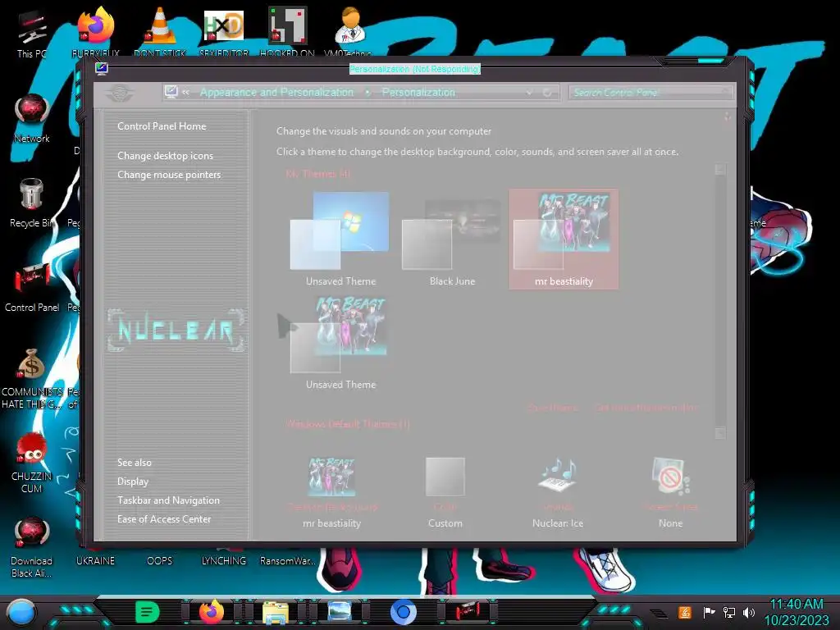Expand the breadcrumb arrow before Personalization
Viewport: 840px width, 630px height.
click(x=367, y=92)
